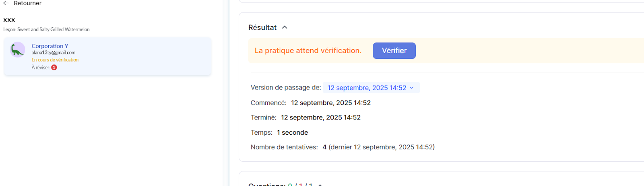This screenshot has height=186, width=644.
Task: Click the La pratique attend vérification notice
Action: 308,51
